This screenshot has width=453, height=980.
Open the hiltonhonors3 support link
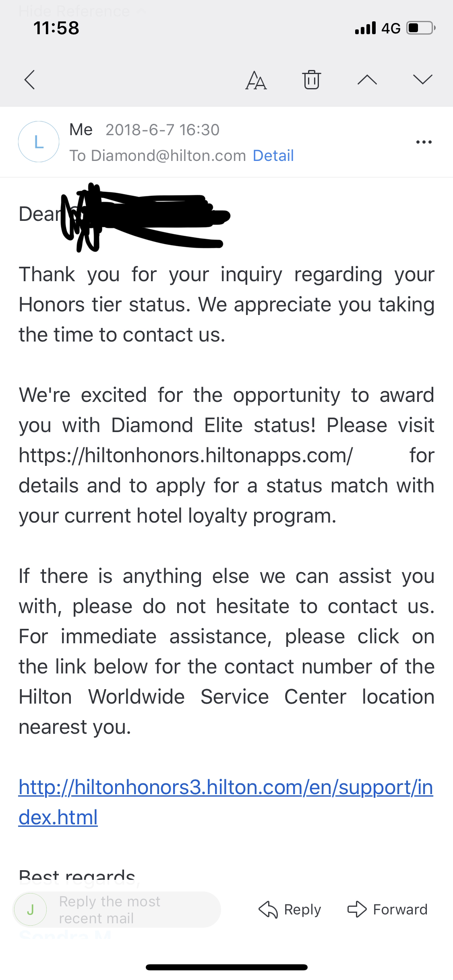(x=225, y=802)
